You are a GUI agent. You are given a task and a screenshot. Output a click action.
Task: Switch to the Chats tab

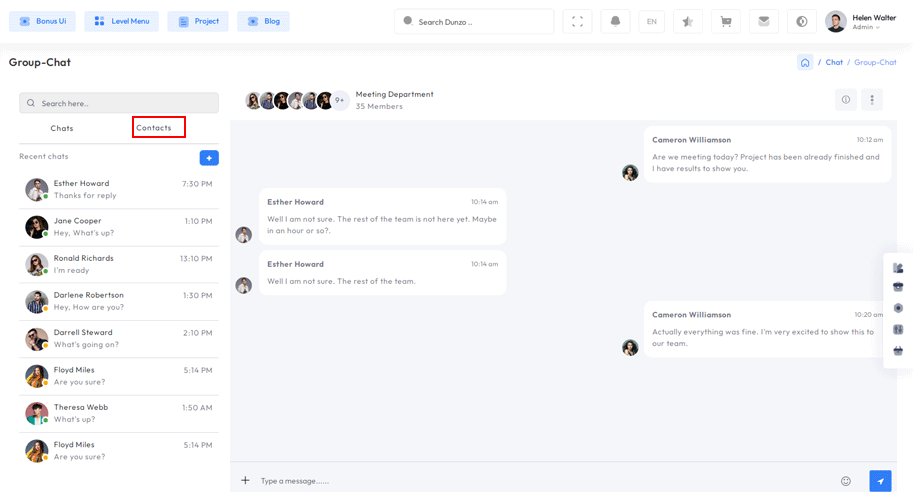[x=62, y=128]
